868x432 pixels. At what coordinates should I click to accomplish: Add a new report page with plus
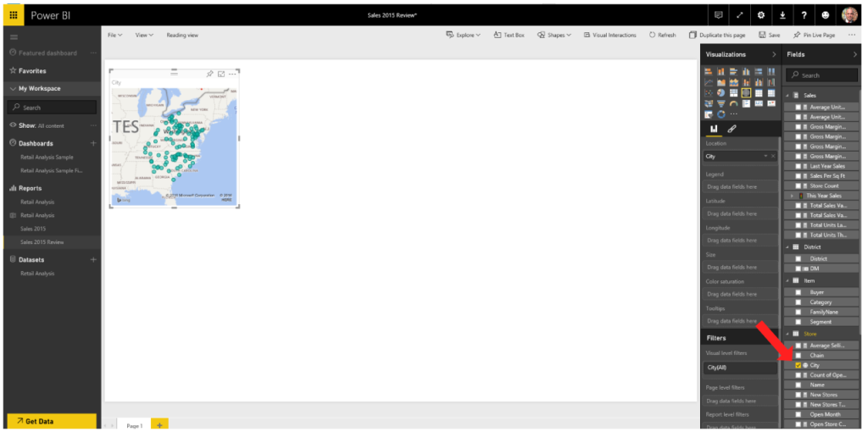coord(159,425)
